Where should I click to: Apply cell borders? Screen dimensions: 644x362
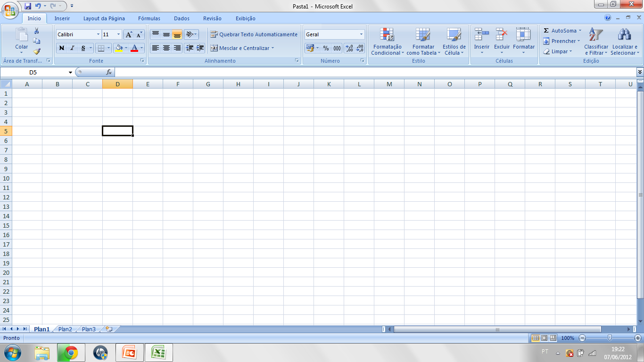(x=100, y=48)
